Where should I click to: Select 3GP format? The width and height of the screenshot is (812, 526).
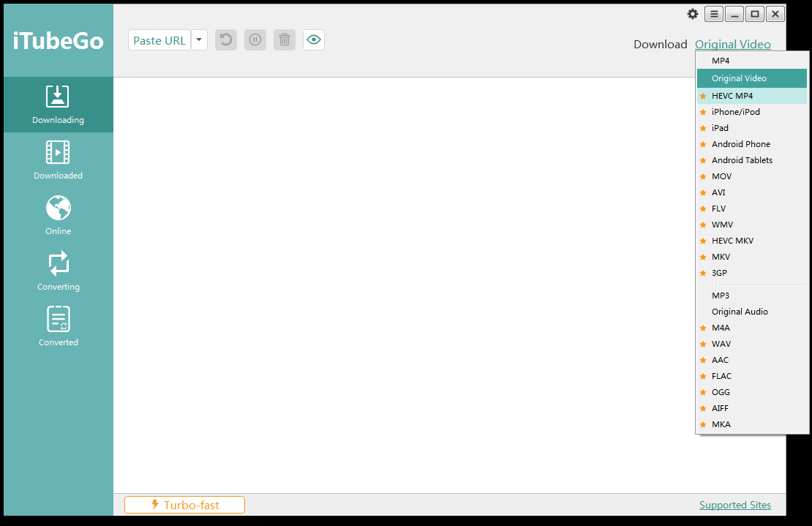pos(751,272)
